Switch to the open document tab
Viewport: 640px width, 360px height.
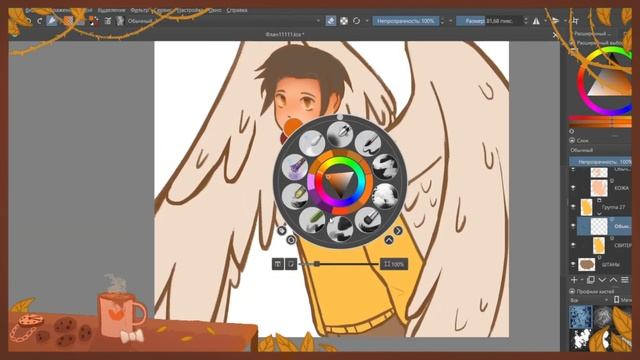pyautogui.click(x=285, y=35)
